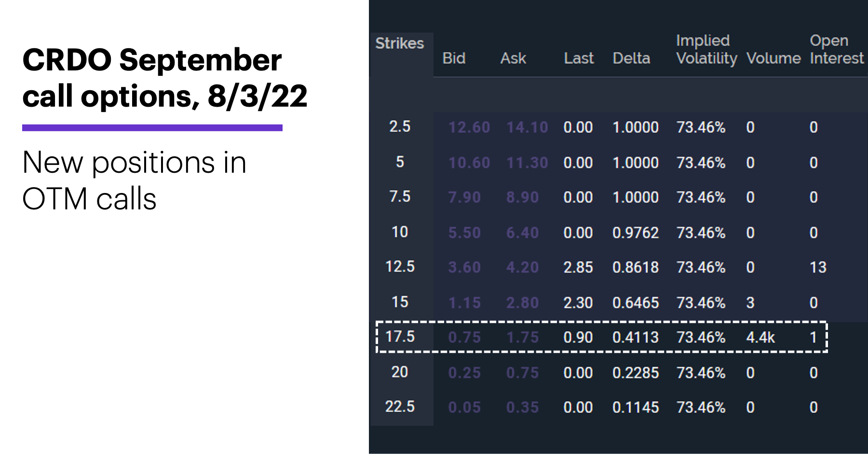
Task: Select the Last column header
Action: coord(579,58)
